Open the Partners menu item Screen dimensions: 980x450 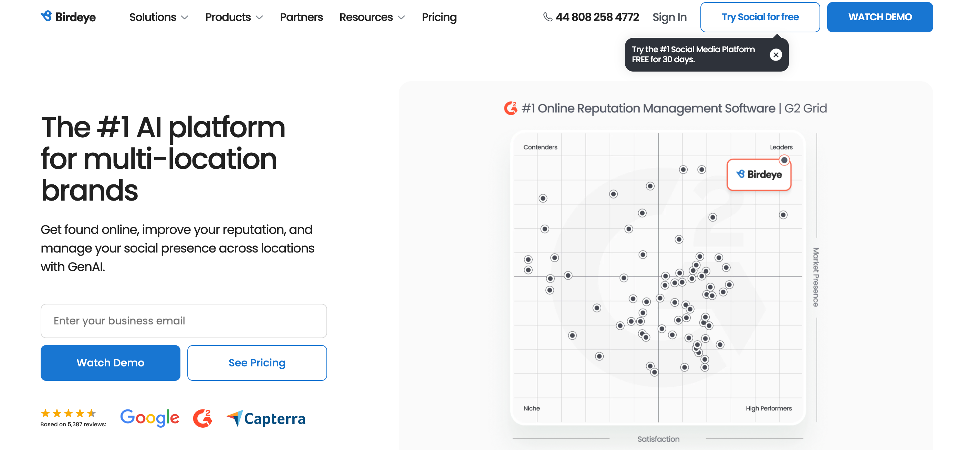tap(301, 17)
